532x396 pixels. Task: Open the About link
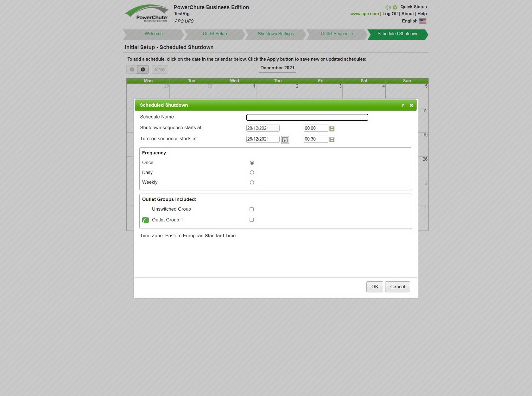click(x=408, y=14)
